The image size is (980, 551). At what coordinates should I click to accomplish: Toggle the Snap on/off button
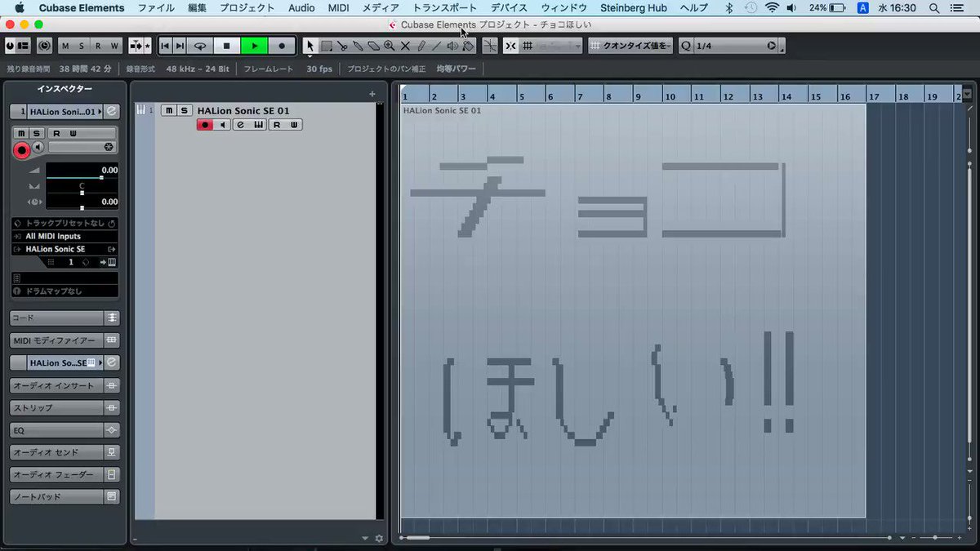[510, 47]
